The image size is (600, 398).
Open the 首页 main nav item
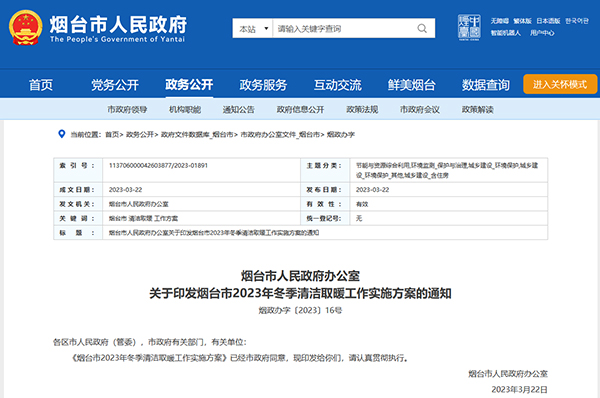click(41, 85)
